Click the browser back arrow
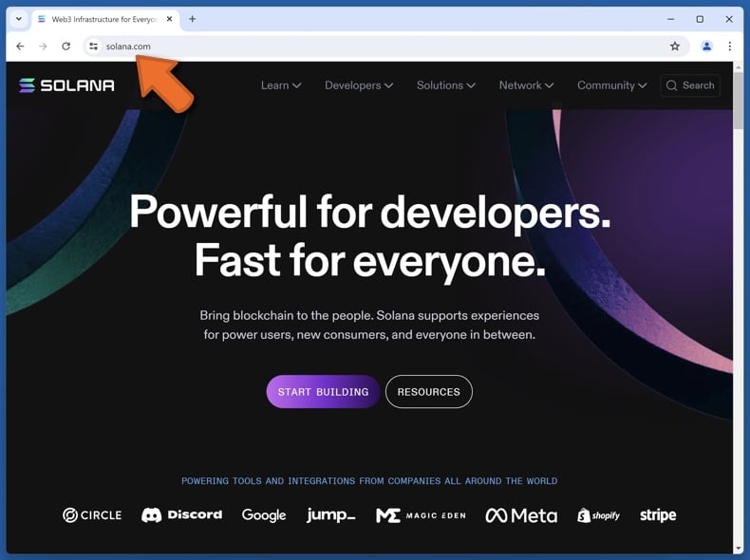 20,47
